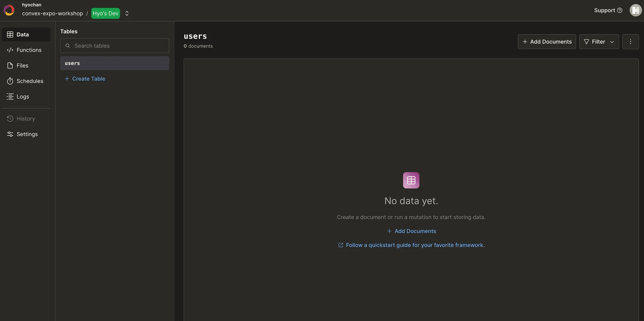
Task: Select the users table
Action: 114,63
